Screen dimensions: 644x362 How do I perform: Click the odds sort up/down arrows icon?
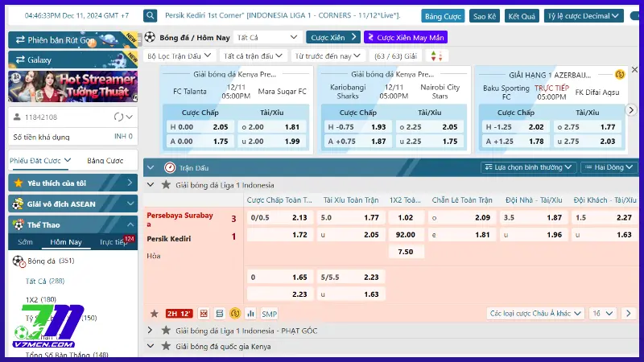pyautogui.click(x=436, y=56)
